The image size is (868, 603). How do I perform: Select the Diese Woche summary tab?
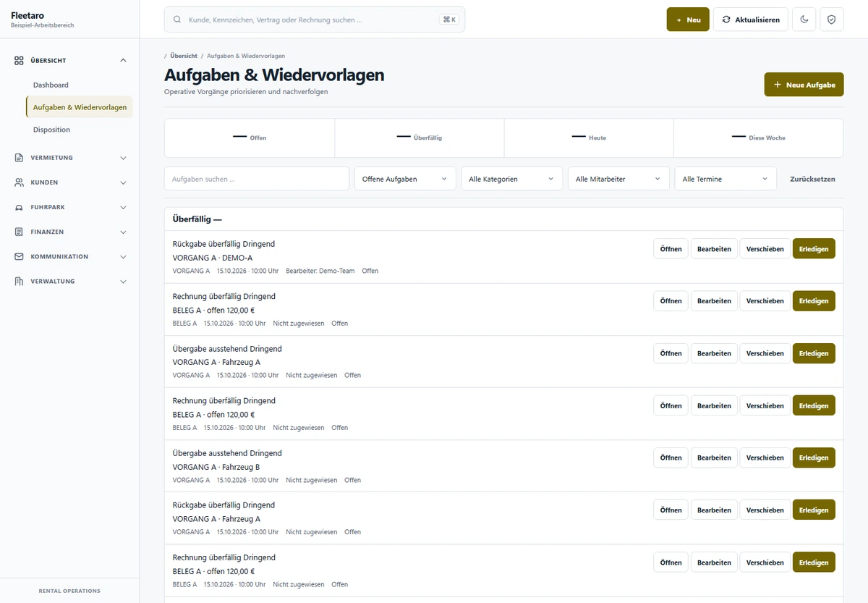pyautogui.click(x=759, y=138)
